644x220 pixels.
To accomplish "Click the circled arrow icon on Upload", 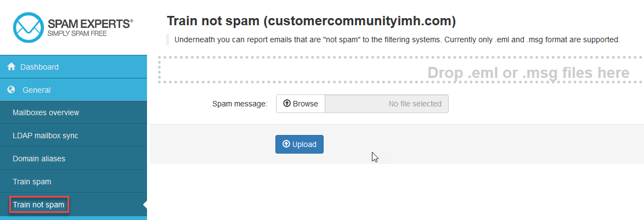I will 286,144.
